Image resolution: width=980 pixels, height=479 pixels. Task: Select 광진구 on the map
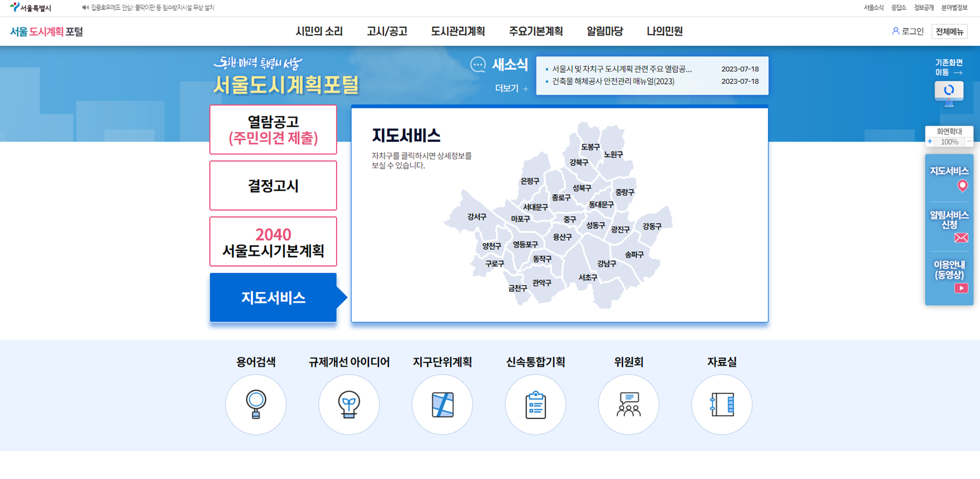click(620, 229)
